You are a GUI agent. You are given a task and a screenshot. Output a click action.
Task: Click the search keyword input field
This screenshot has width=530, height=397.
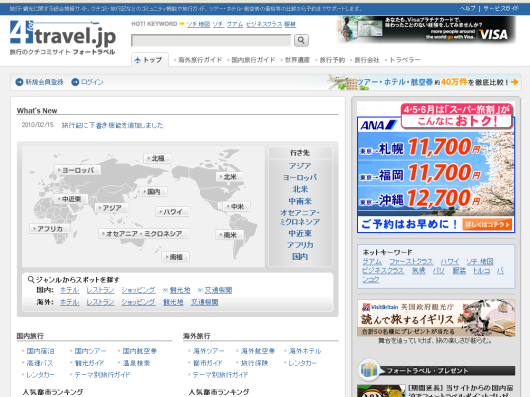click(x=211, y=40)
